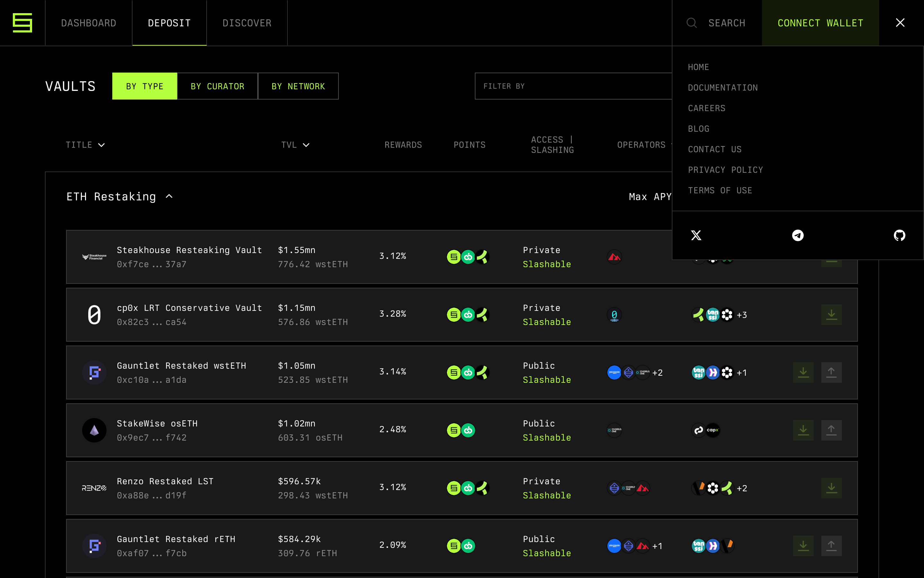Click cp0x vault logo icon
This screenshot has width=924, height=578.
[x=94, y=315]
